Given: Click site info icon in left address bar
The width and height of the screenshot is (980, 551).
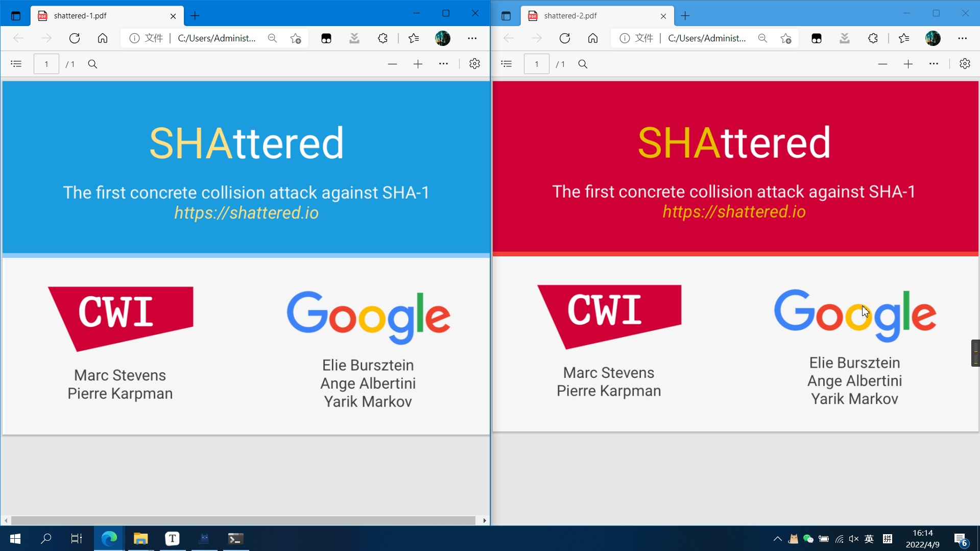Looking at the screenshot, I should [134, 38].
